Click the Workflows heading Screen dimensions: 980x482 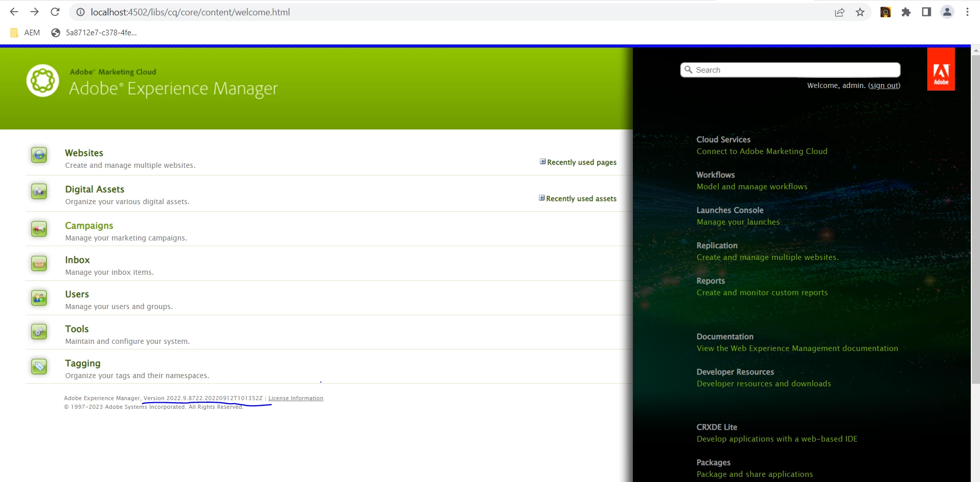(715, 175)
